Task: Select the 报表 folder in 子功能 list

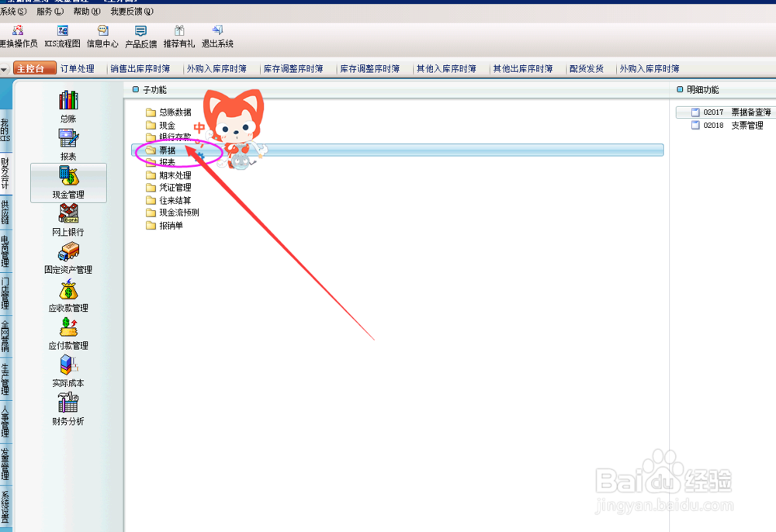Action: pos(161,162)
